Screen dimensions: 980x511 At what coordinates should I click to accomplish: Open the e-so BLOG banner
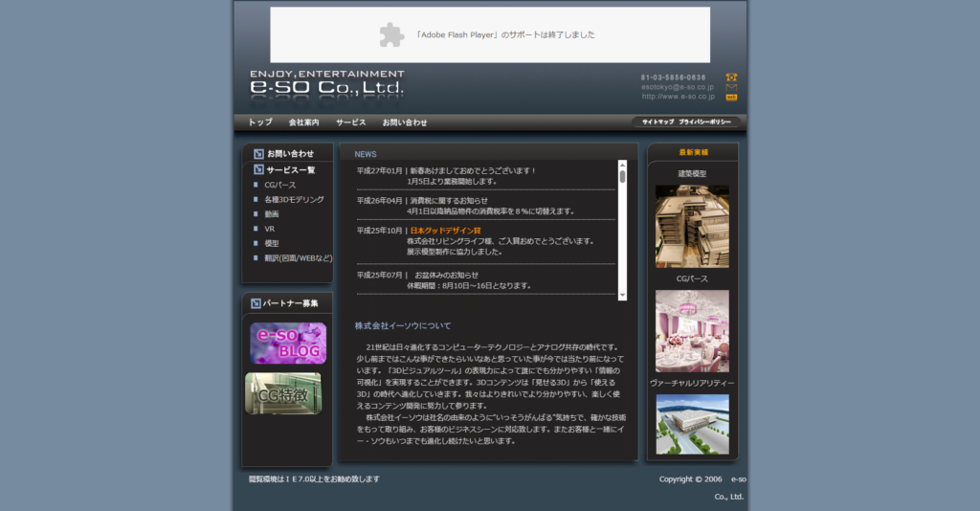pos(288,344)
